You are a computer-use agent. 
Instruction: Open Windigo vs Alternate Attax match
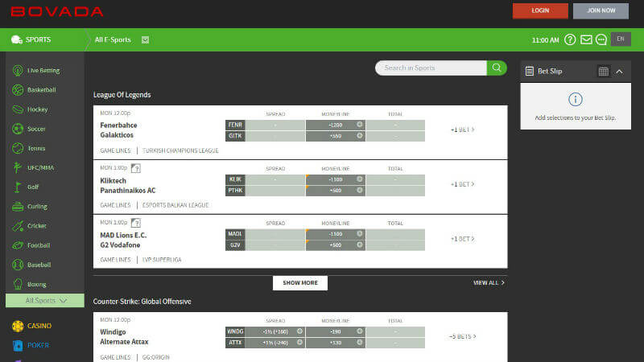click(x=124, y=337)
